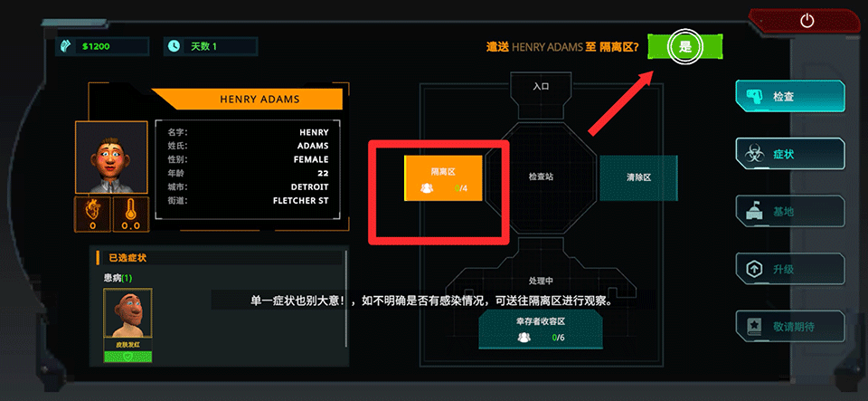Toggle the green heart under 皮肤发红 symptom
868x401 pixels.
point(127,358)
